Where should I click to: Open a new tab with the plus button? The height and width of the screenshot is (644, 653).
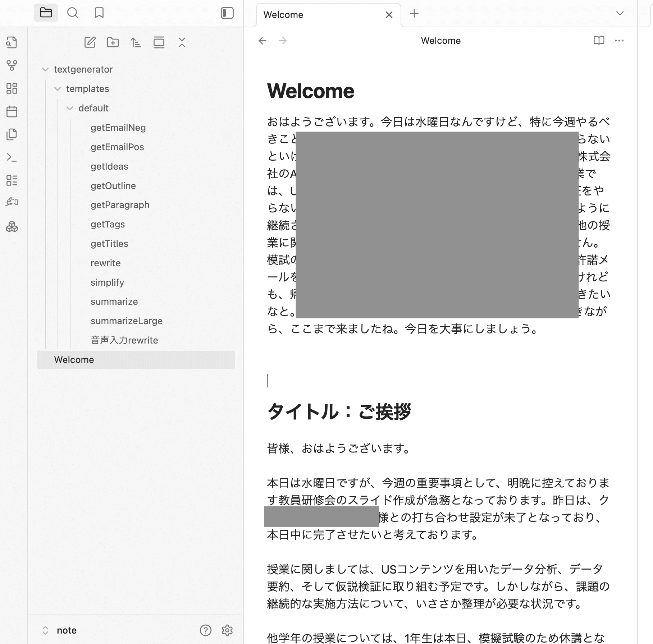(414, 14)
